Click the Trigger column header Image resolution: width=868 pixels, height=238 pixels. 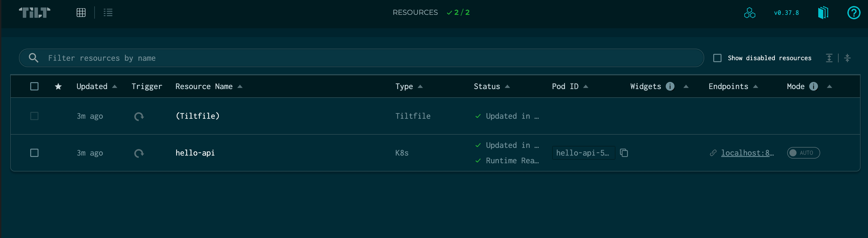(146, 87)
